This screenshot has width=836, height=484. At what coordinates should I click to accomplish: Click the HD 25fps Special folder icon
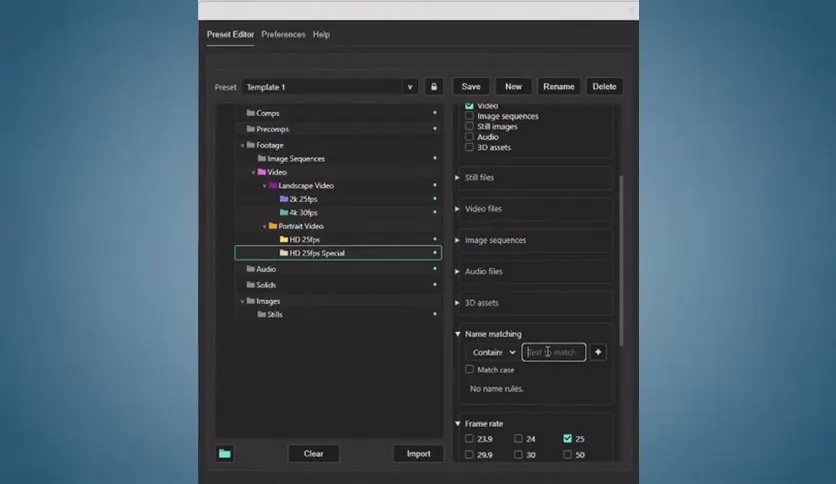[284, 253]
